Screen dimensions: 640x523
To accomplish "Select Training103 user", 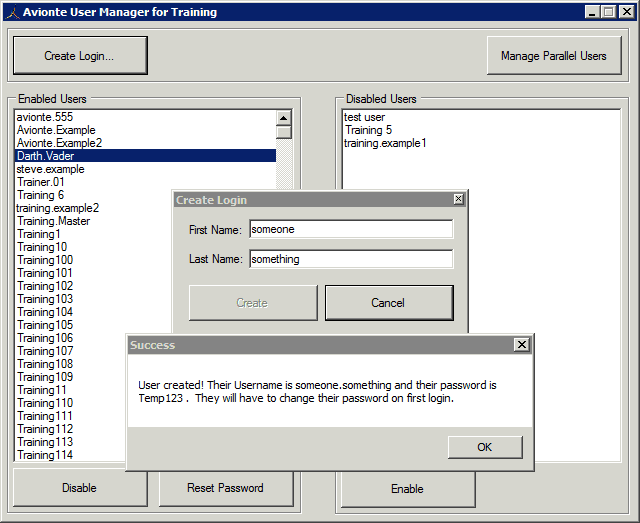I will 93,299.
